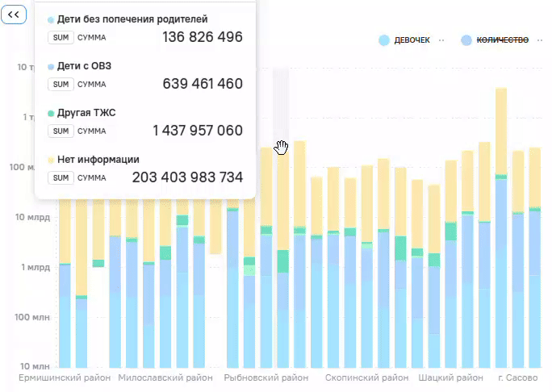The image size is (552, 392).
Task: Select the Нет информации tooltip title
Action: pos(98,160)
